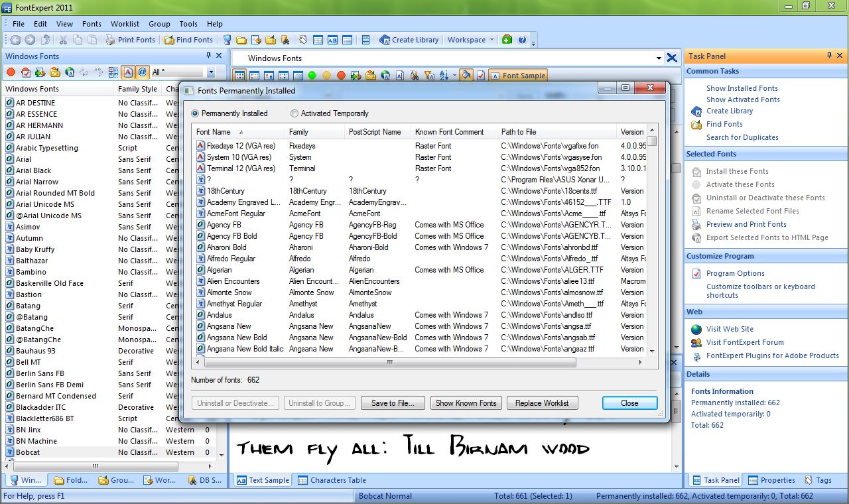The image size is (849, 504).
Task: Click the first grid view icon in font view toolbar
Action: pos(239,76)
